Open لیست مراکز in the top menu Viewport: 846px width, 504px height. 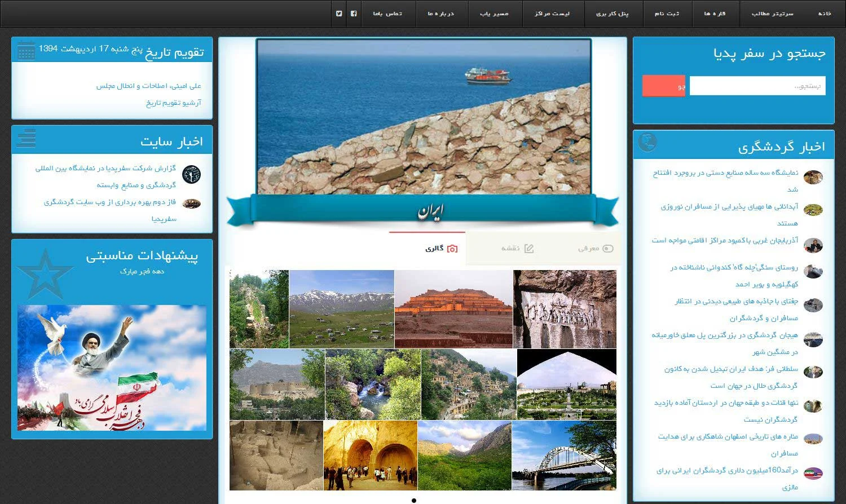click(552, 14)
